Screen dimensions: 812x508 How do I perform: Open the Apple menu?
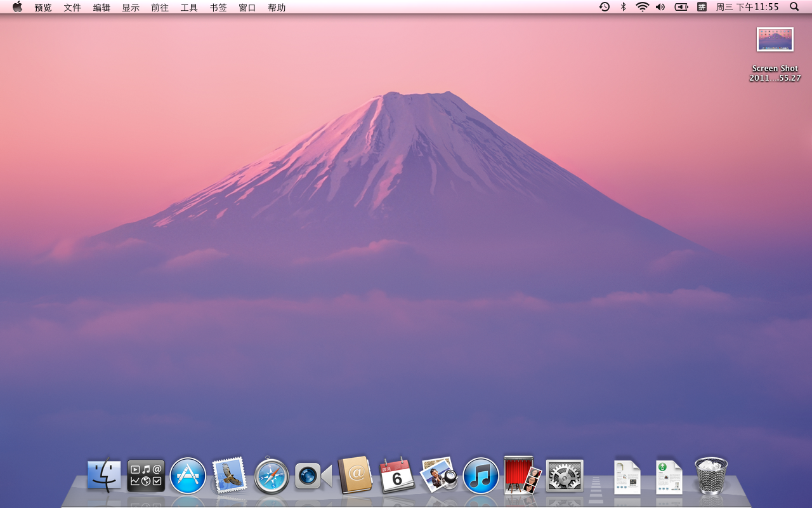point(17,7)
